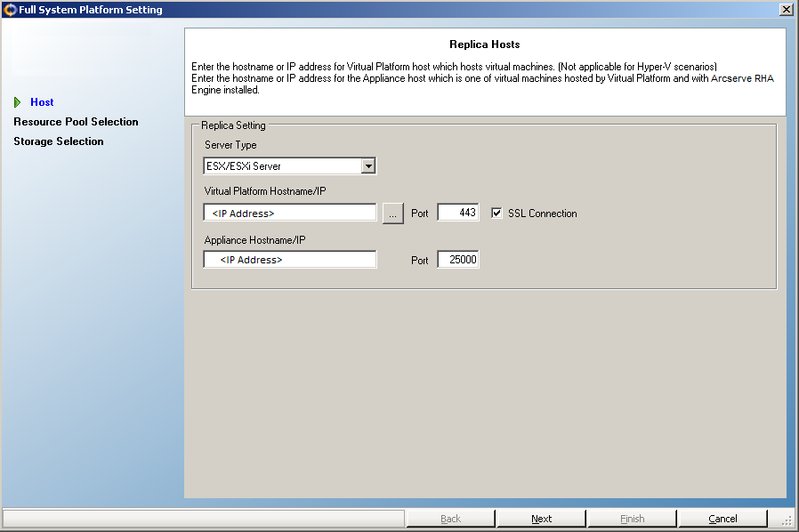Toggle the SSL Connection checkbox
The image size is (799, 532).
tap(496, 213)
